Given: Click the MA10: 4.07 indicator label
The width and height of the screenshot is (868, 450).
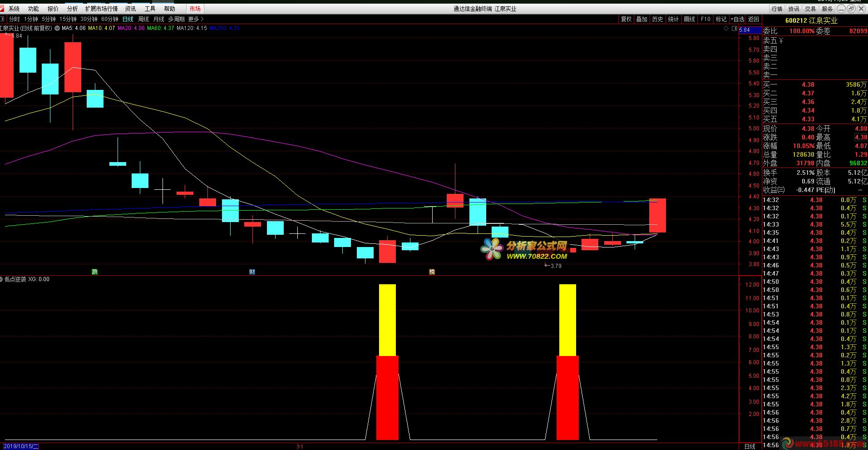Looking at the screenshot, I should 102,28.
